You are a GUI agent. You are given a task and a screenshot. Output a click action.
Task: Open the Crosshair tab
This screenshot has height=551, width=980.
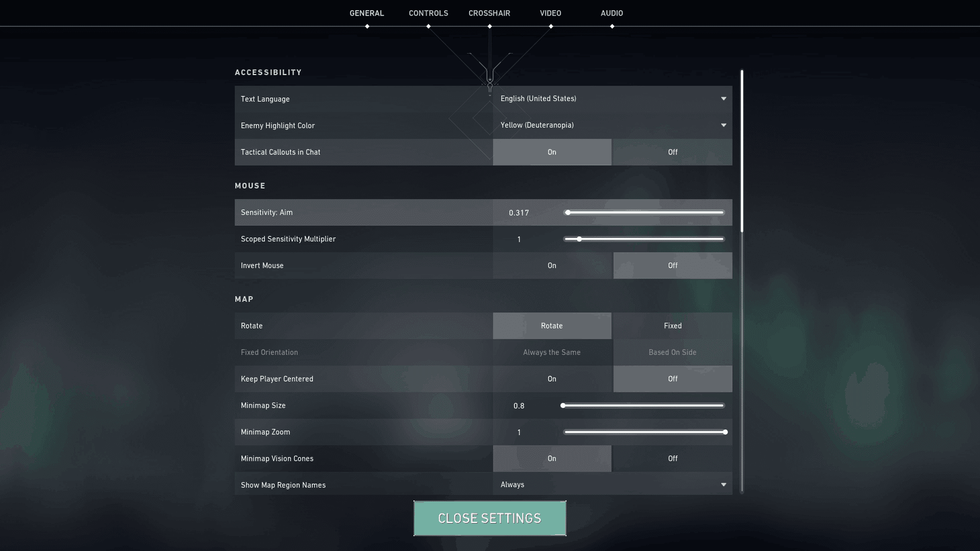point(489,13)
